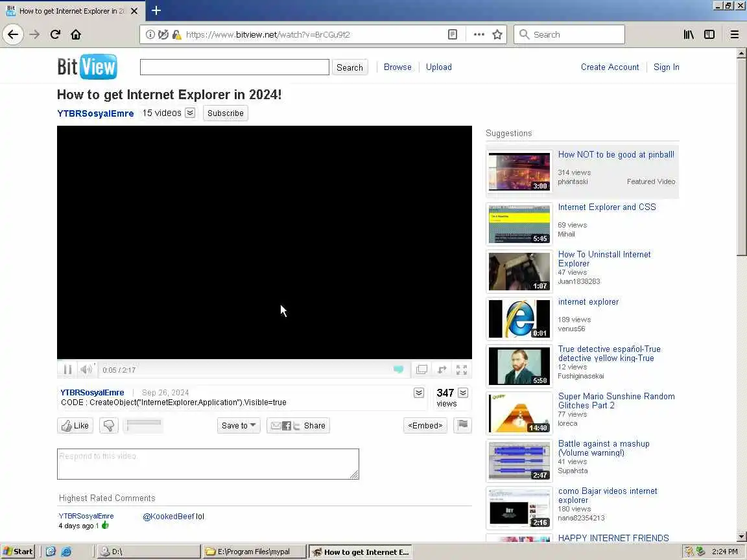Viewport: 747px width, 560px height.
Task: Click the like ratio rating bar
Action: [144, 424]
